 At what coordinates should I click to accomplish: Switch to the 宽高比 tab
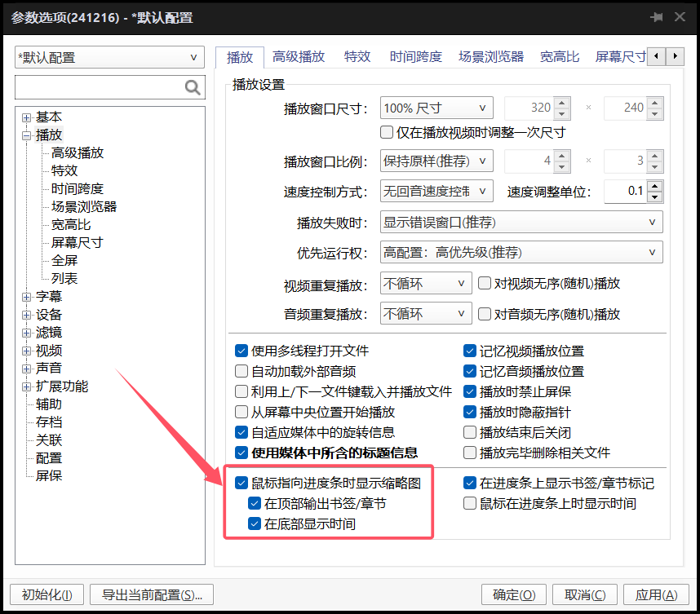(x=560, y=57)
